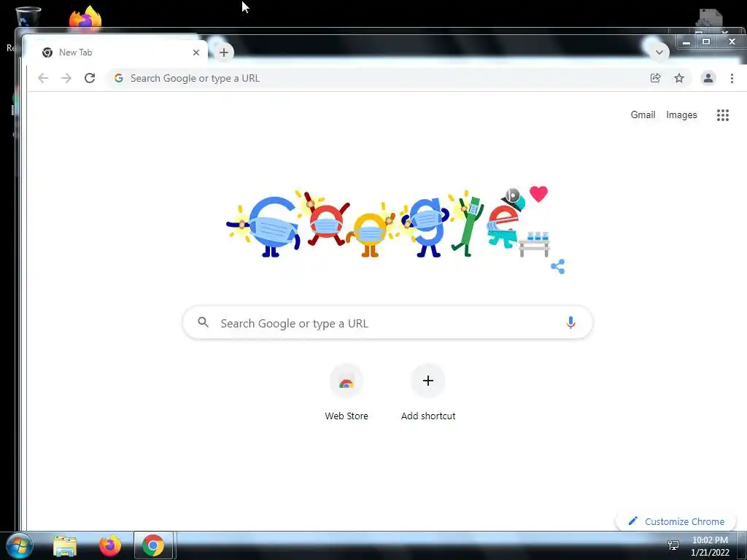Open the Windows Start menu

pyautogui.click(x=19, y=545)
